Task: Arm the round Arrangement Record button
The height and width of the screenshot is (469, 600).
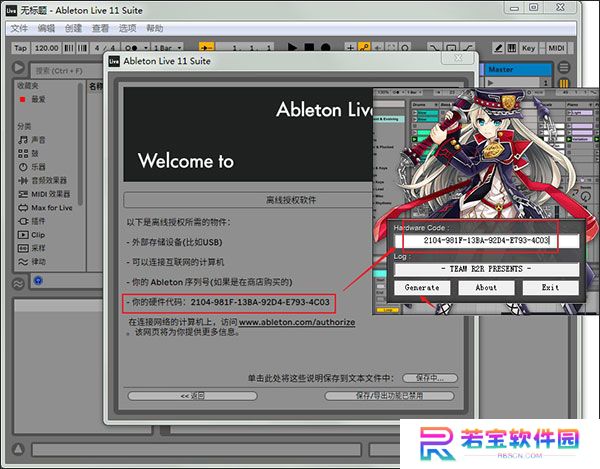Action: [326, 47]
